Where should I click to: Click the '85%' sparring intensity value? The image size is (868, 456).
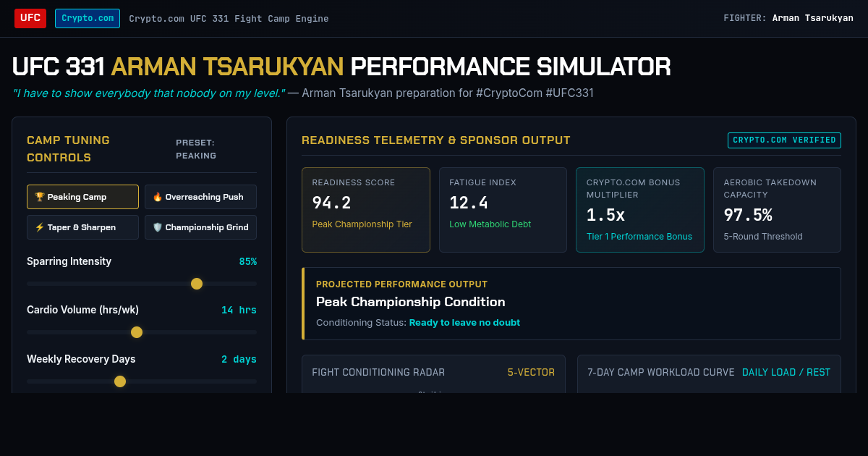click(x=248, y=262)
